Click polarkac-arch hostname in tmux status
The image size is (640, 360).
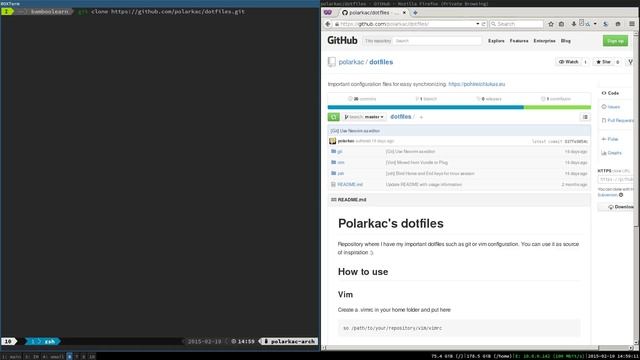click(289, 341)
